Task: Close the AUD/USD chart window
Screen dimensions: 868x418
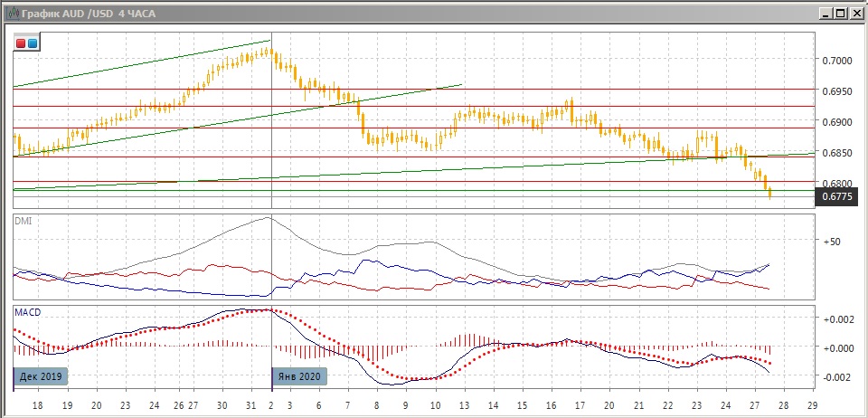Action: (x=855, y=14)
